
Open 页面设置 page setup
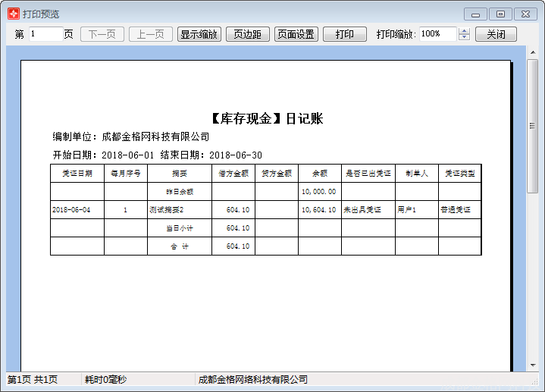(x=296, y=34)
